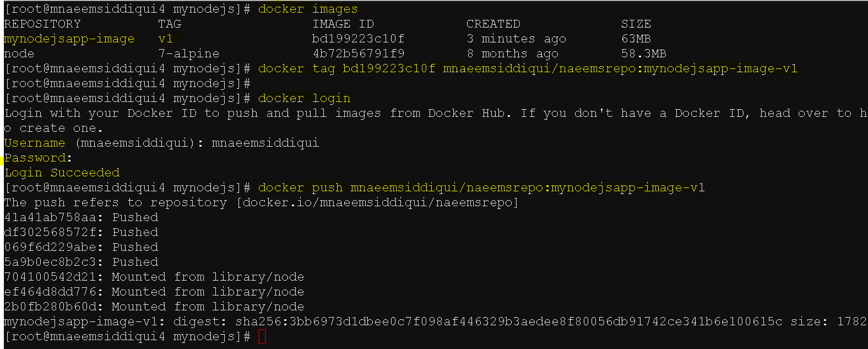Click the yellow v1 tag value
The height and width of the screenshot is (349, 868).
(165, 39)
